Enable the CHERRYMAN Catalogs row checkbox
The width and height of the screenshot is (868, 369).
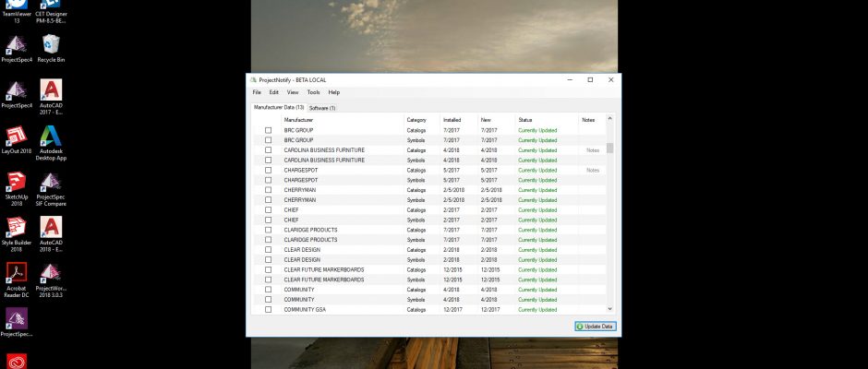(269, 190)
